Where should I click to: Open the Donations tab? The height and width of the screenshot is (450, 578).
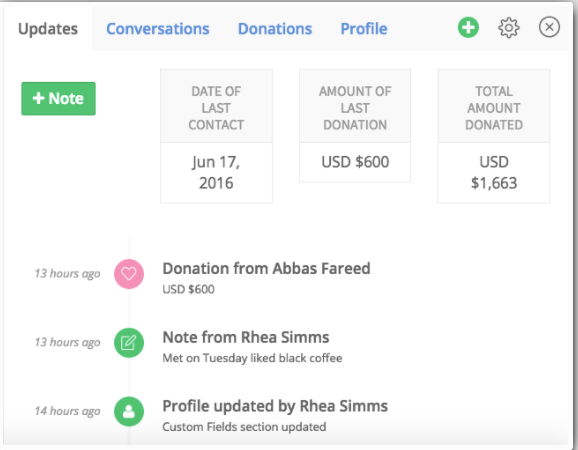point(275,29)
